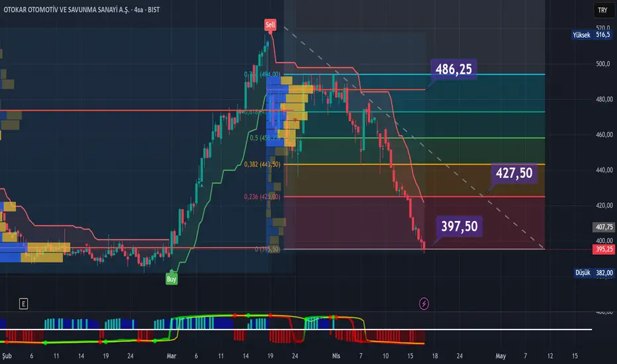The height and width of the screenshot is (364, 617).
Task: Click the 18 date label on time axis
Action: (x=435, y=356)
